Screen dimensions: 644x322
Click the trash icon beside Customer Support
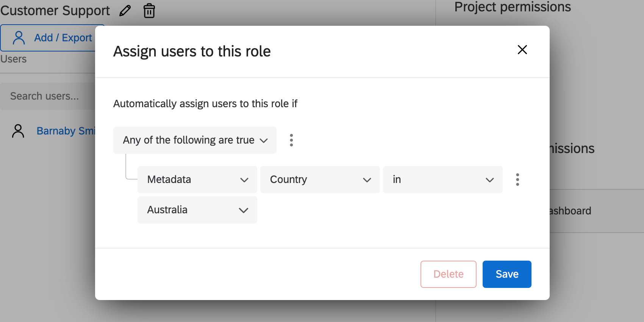[149, 11]
